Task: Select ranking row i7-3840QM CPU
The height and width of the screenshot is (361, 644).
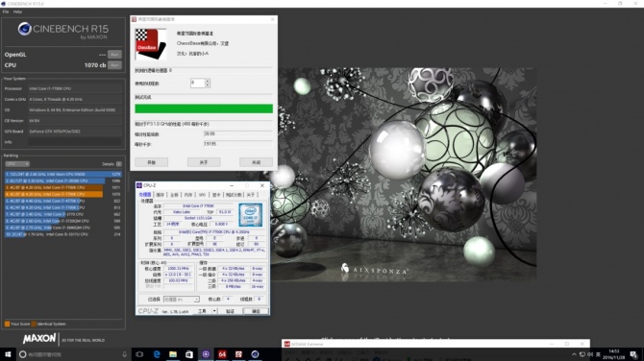Action: click(x=62, y=228)
